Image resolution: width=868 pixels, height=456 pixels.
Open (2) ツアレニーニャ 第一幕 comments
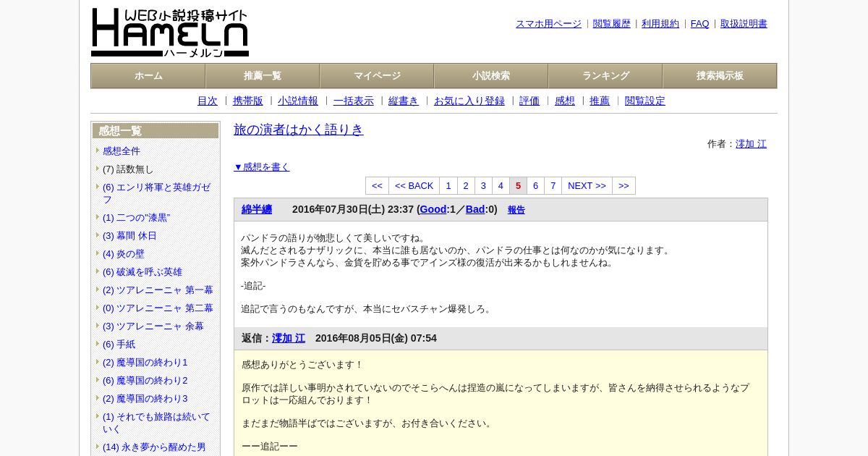pyautogui.click(x=158, y=290)
